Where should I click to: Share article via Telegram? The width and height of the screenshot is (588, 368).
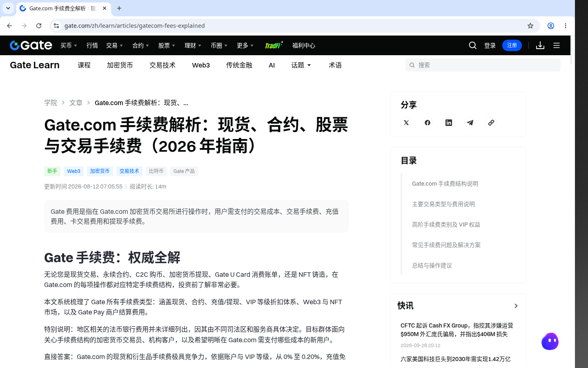click(470, 123)
